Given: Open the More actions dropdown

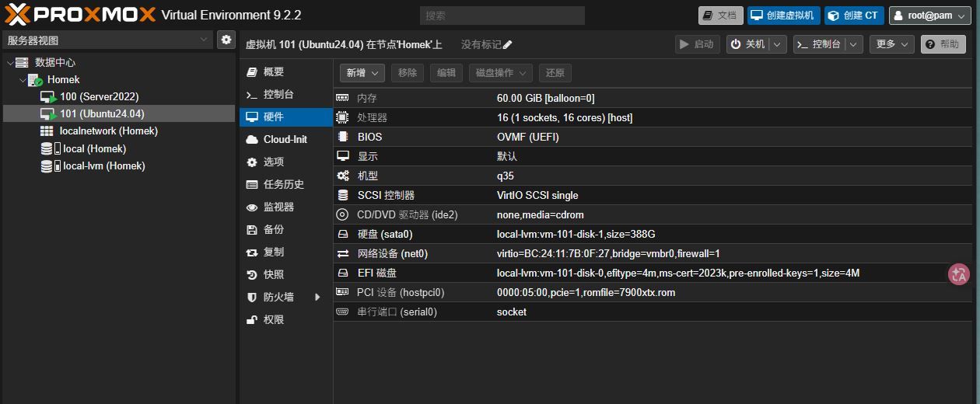Looking at the screenshot, I should 891,44.
